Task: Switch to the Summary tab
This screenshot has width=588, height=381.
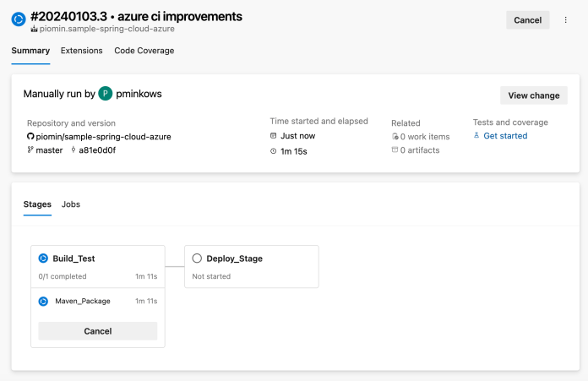Action: pos(30,51)
